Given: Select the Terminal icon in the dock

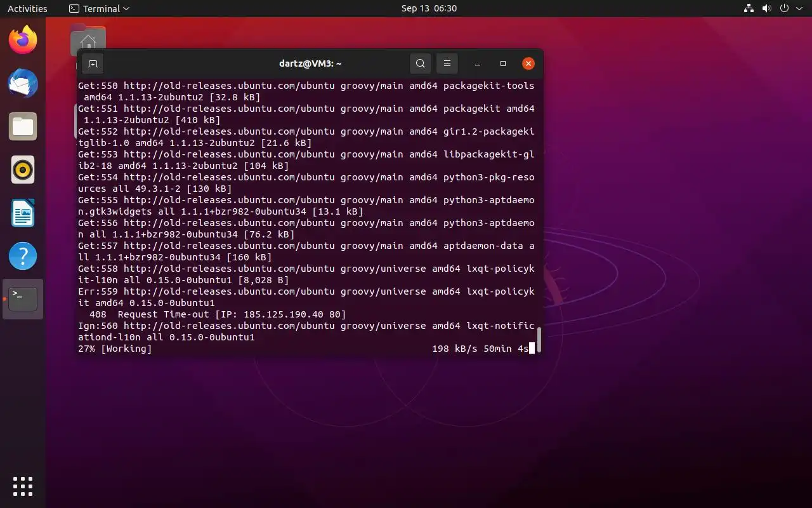Looking at the screenshot, I should [23, 298].
